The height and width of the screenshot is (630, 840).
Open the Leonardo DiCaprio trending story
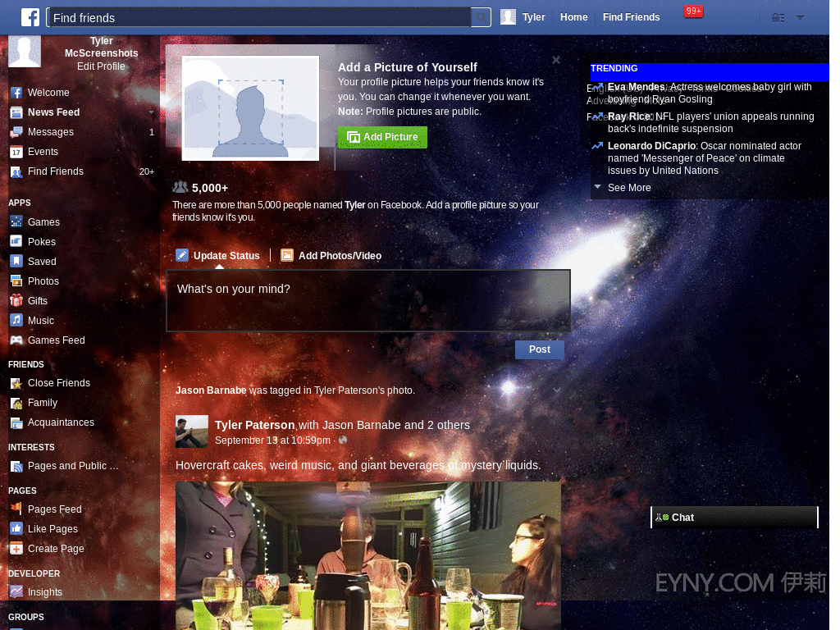pos(704,158)
